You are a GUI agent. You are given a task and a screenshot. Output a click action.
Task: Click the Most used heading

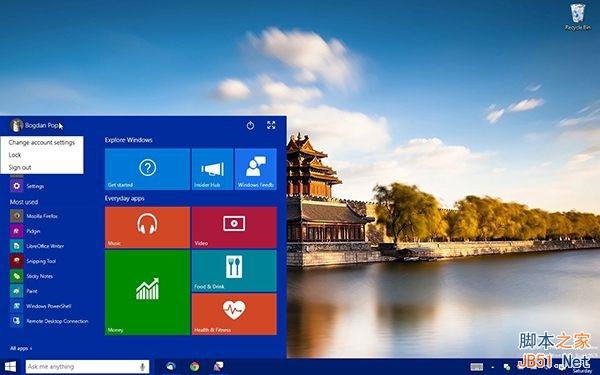click(24, 202)
